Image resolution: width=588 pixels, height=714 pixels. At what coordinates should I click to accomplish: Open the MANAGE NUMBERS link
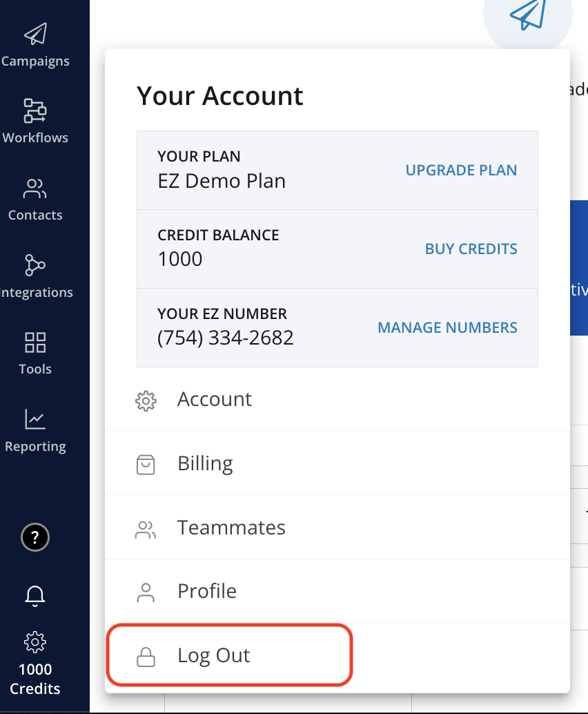(x=447, y=328)
